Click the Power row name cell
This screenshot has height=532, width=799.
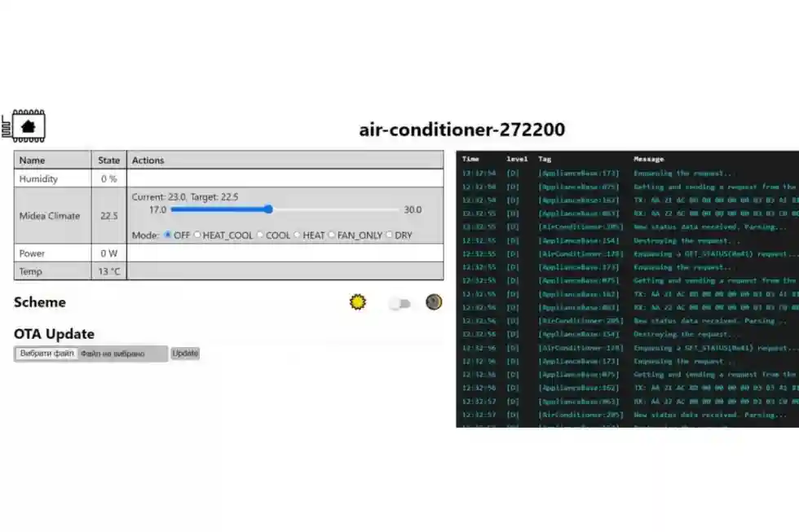32,253
